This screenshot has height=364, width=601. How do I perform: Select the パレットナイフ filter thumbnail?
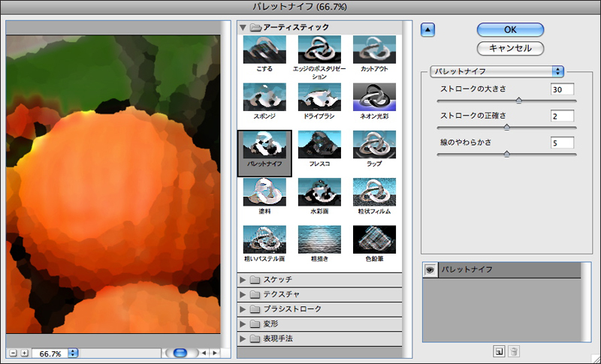pyautogui.click(x=264, y=145)
